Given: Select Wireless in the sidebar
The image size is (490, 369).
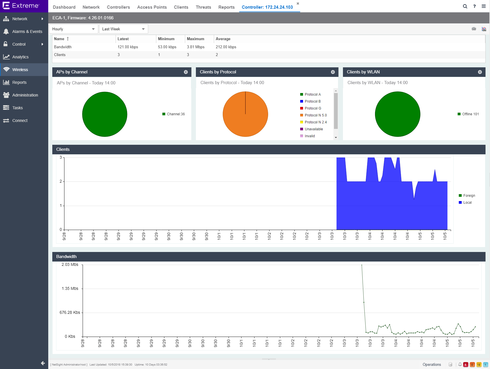Looking at the screenshot, I should [x=24, y=70].
